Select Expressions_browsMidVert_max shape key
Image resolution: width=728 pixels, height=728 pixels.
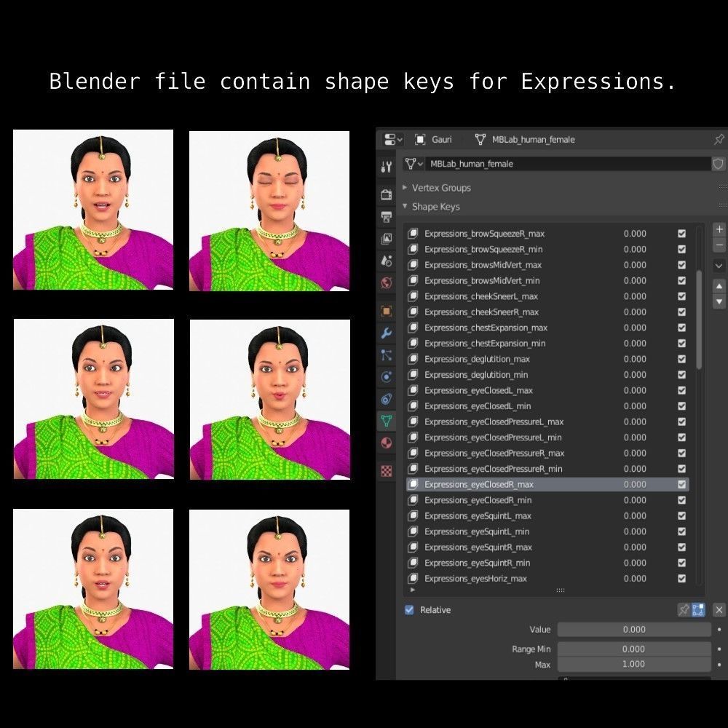point(548,265)
